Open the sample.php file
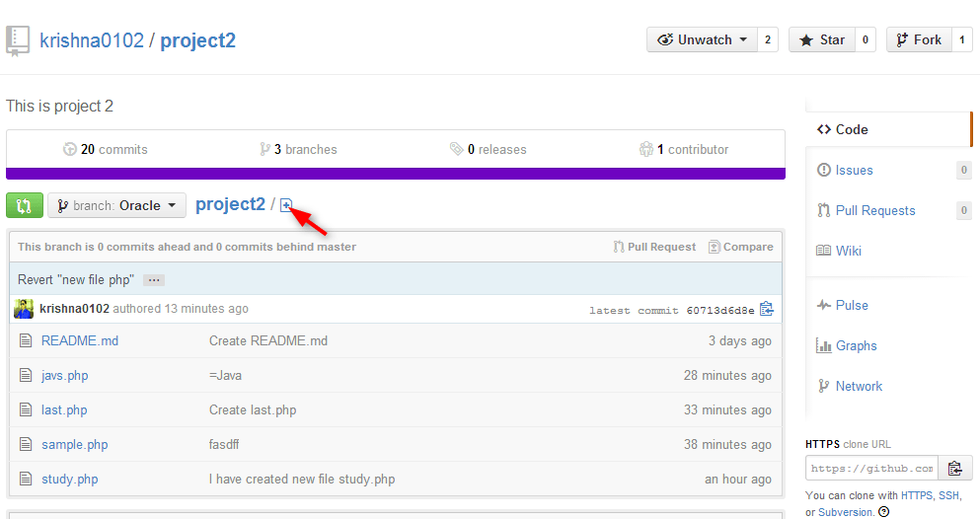This screenshot has width=980, height=519. pos(74,445)
